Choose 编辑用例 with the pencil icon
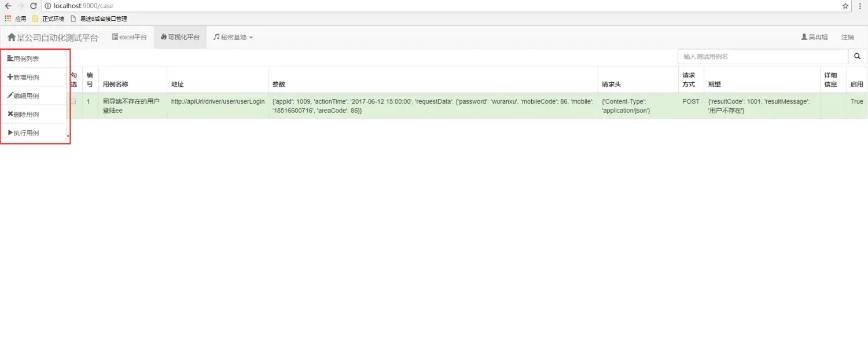868x363 pixels. (34, 96)
